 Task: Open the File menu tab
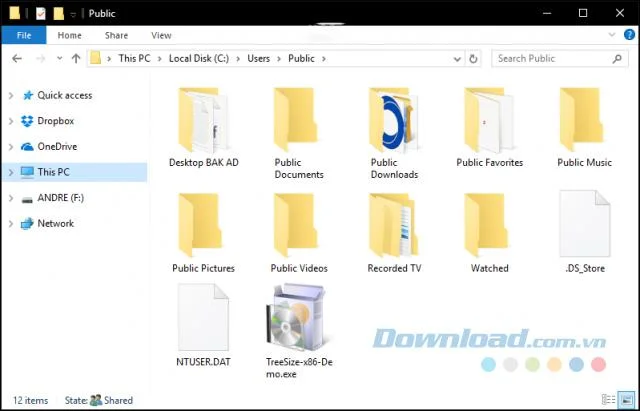[24, 36]
